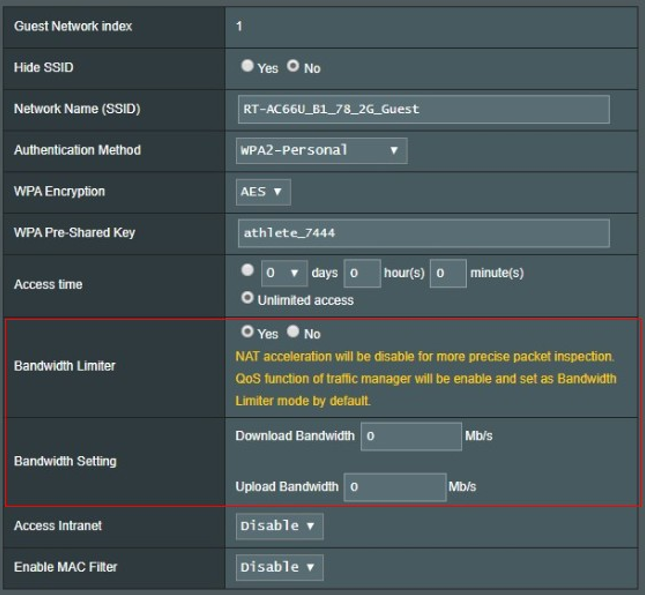Click the Access time hour(s) field
The width and height of the screenshot is (645, 595).
(361, 273)
